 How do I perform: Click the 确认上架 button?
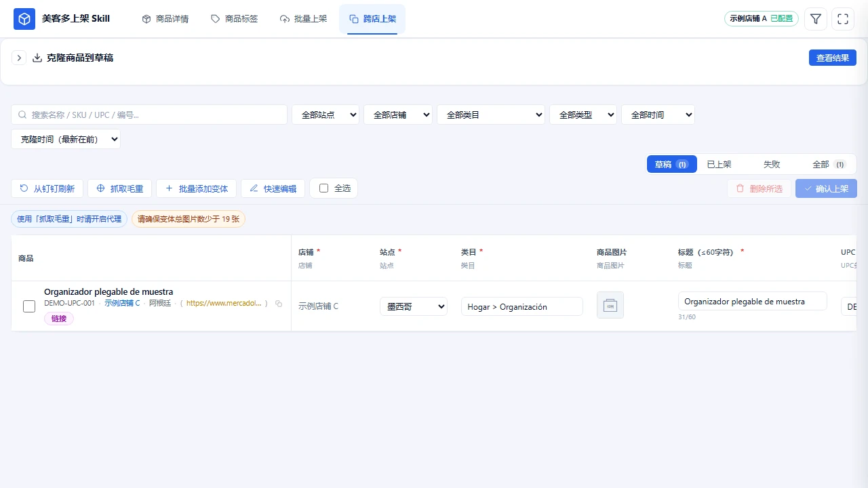pyautogui.click(x=826, y=188)
